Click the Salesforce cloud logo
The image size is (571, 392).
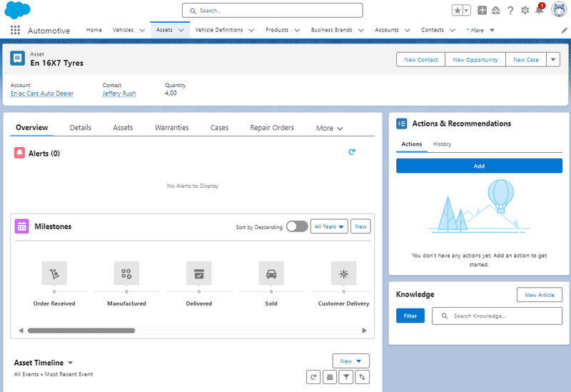17,10
